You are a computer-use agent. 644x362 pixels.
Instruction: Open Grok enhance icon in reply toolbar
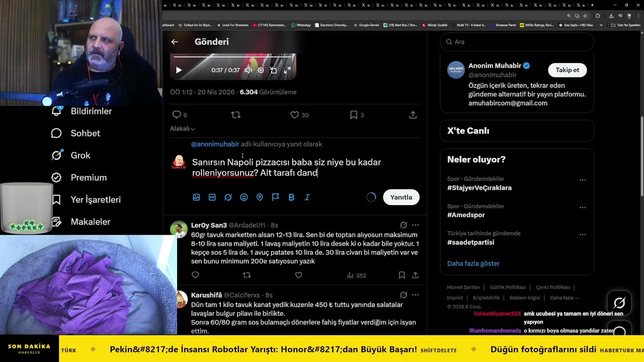[x=228, y=198]
